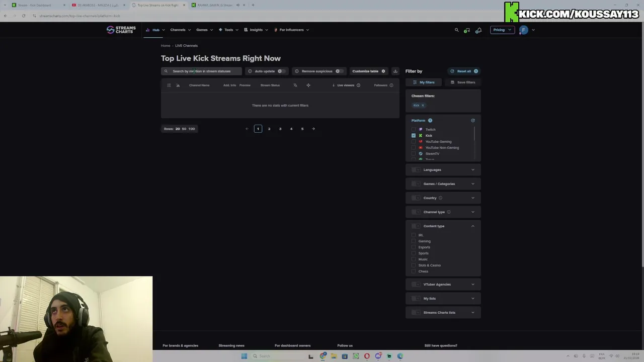Open the Hub menu
644x362 pixels.
point(155,30)
